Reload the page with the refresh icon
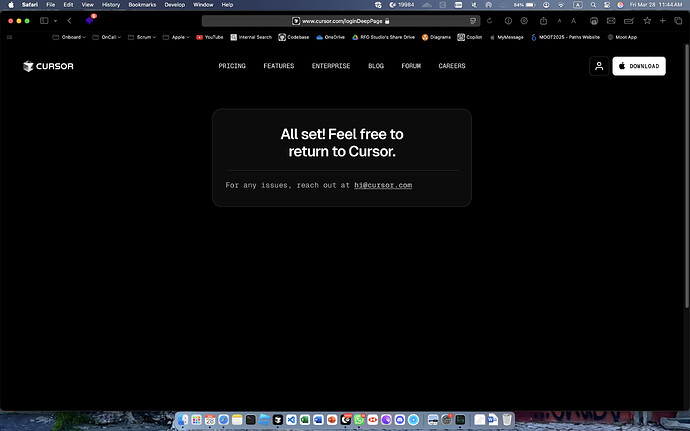This screenshot has height=431, width=690. pyautogui.click(x=489, y=21)
